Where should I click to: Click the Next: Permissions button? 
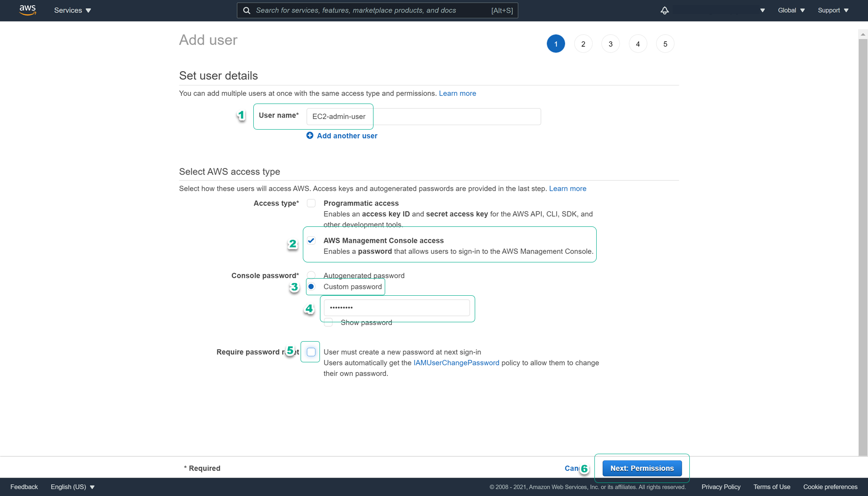[x=642, y=468]
